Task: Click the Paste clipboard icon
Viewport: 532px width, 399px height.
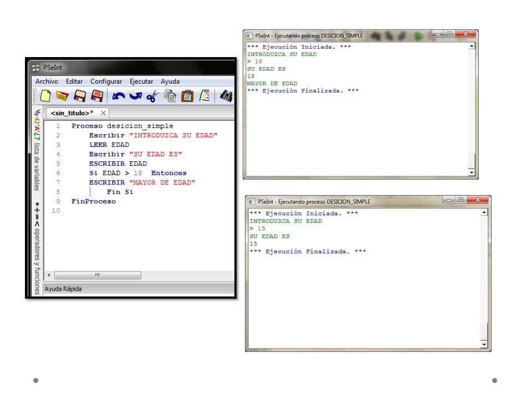Action: click(x=187, y=96)
